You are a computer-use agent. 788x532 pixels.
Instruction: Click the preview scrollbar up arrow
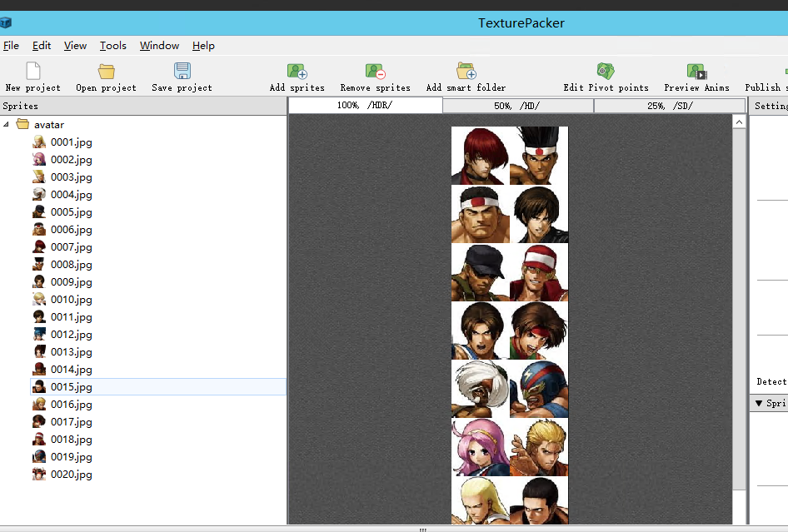(739, 122)
